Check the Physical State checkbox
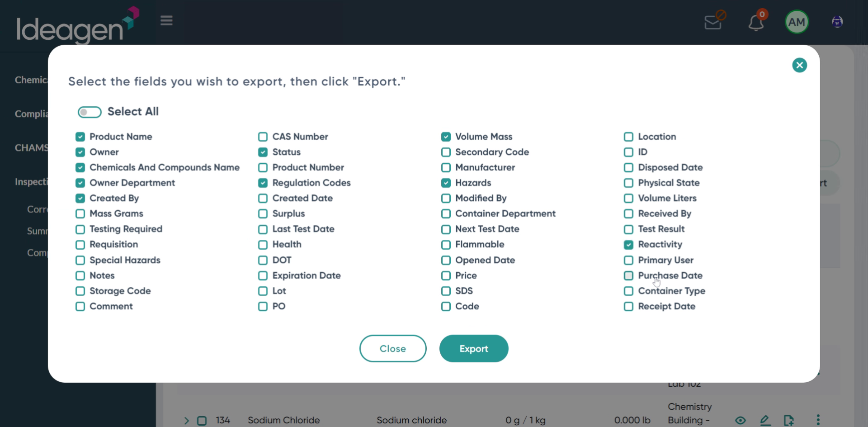This screenshot has height=427, width=868. point(628,183)
